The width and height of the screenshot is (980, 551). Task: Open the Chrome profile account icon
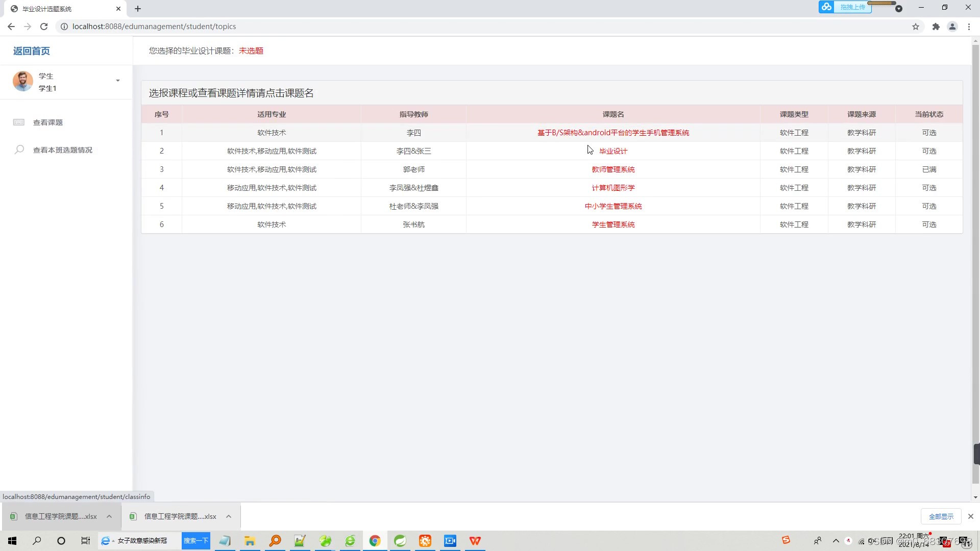(x=952, y=27)
